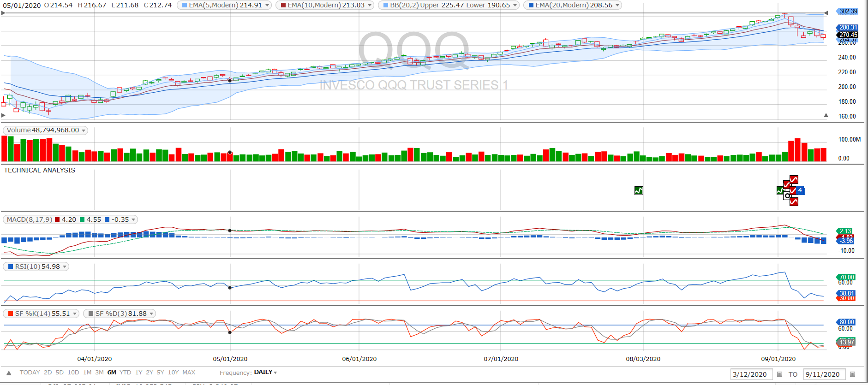The height and width of the screenshot is (385, 868).
Task: Click the up-triangle icon left of TODAY
Action: point(9,373)
